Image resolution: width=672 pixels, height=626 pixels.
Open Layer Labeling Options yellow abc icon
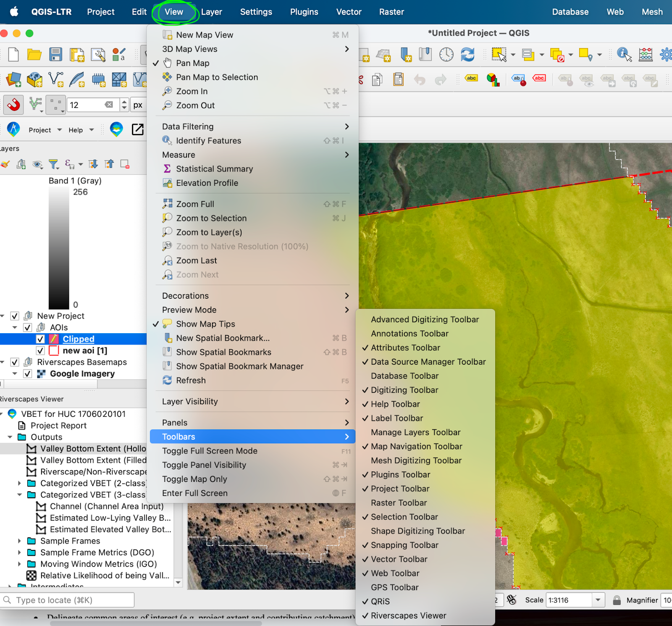pos(471,78)
